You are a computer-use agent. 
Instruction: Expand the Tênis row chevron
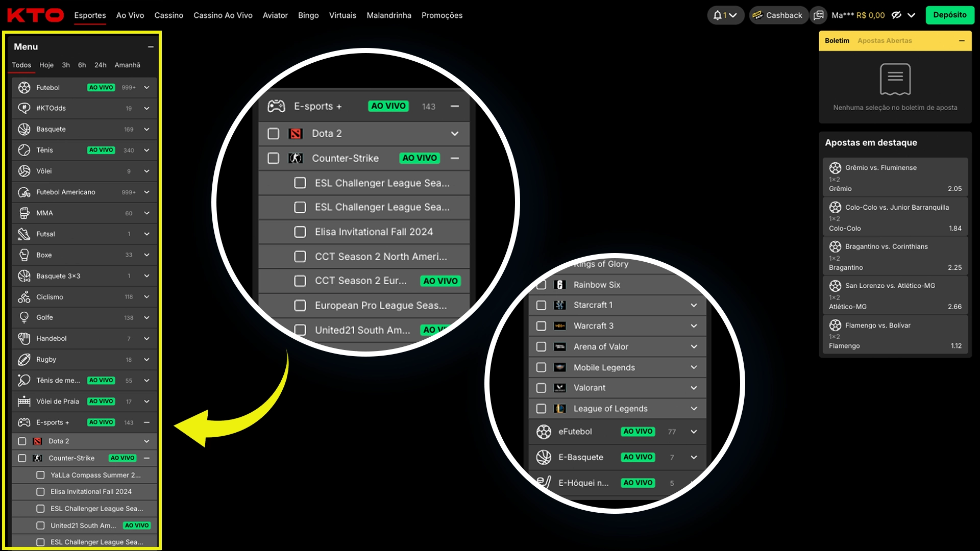146,150
